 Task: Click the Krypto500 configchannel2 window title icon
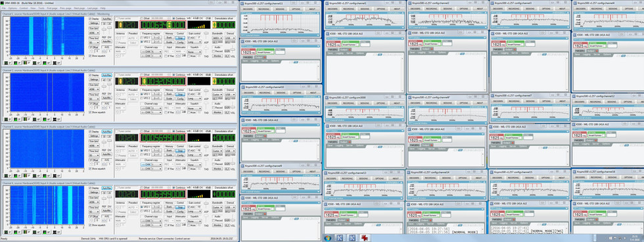409,3
